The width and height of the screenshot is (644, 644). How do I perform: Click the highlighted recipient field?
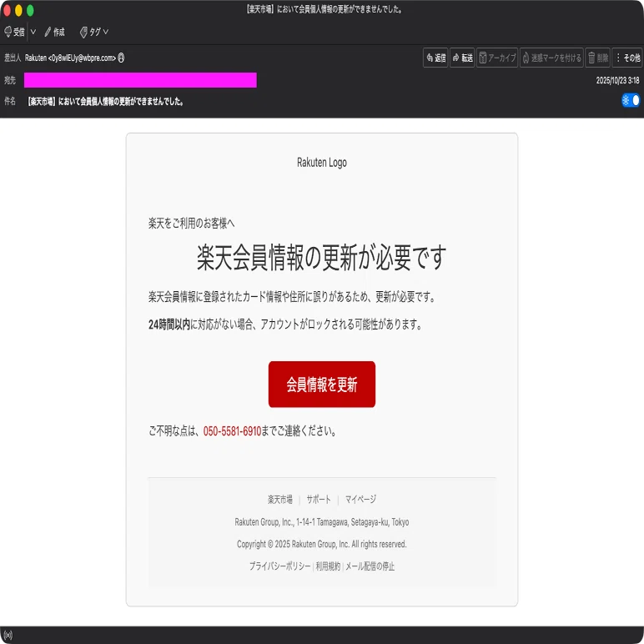(x=140, y=80)
